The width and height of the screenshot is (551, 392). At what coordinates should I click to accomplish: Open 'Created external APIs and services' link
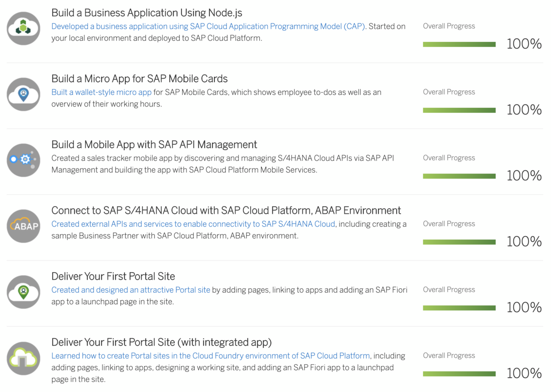(193, 224)
